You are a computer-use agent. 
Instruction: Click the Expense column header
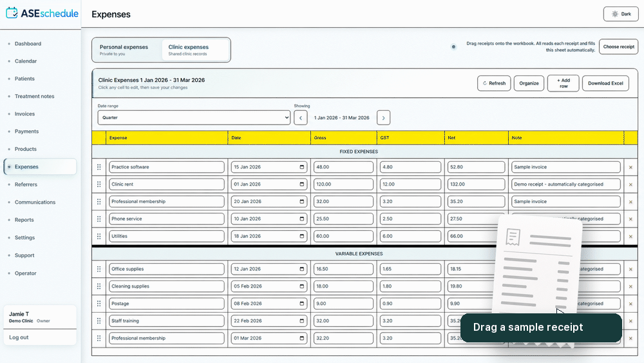(x=166, y=138)
